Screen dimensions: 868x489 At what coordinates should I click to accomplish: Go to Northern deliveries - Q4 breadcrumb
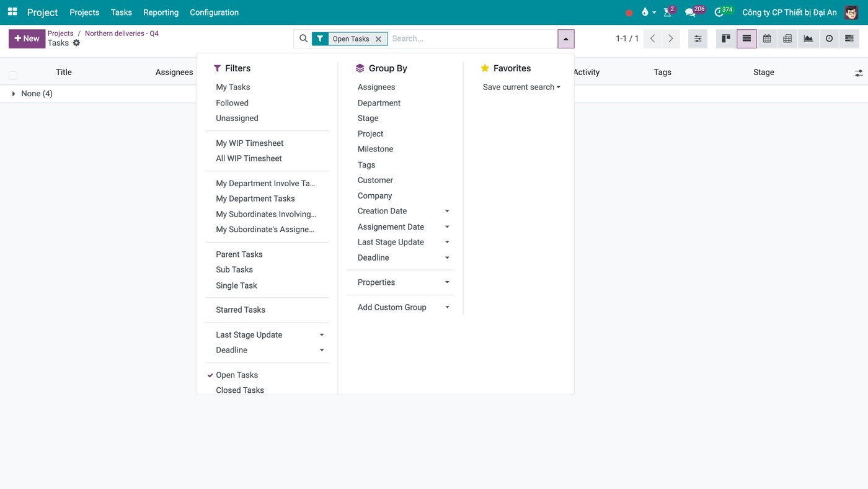pos(122,34)
